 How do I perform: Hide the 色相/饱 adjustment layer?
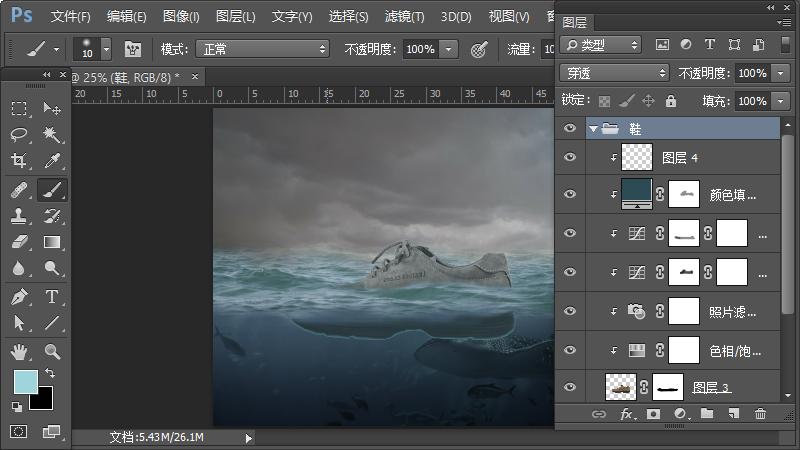coord(570,350)
